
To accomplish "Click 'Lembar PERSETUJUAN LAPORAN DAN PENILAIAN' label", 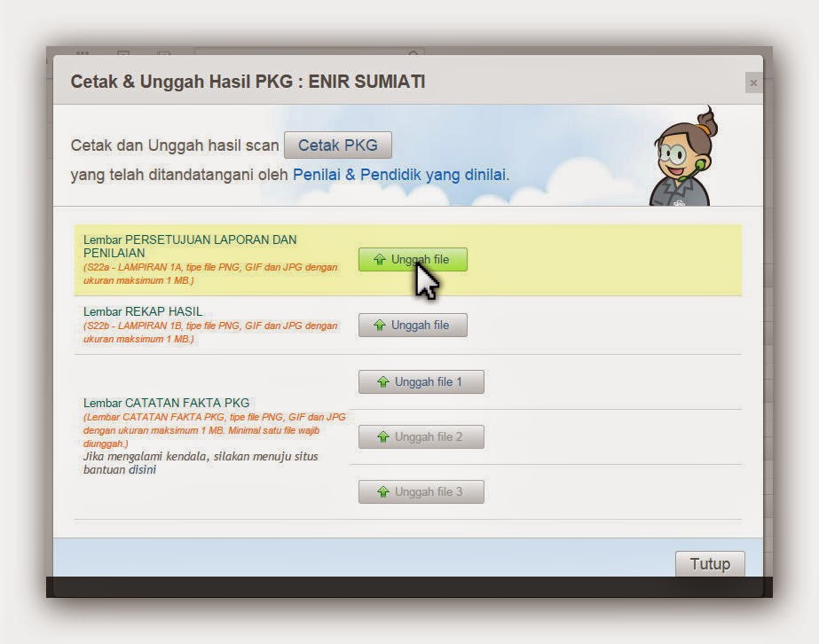I will click(x=190, y=247).
